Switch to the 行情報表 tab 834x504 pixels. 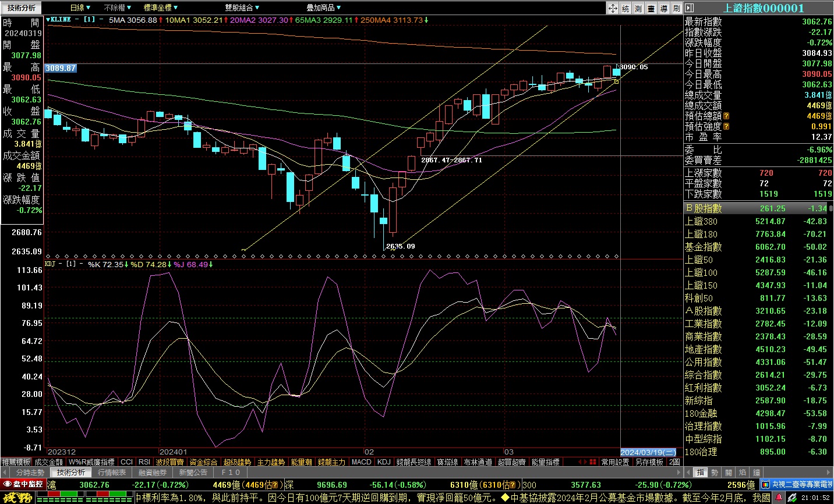tap(112, 473)
